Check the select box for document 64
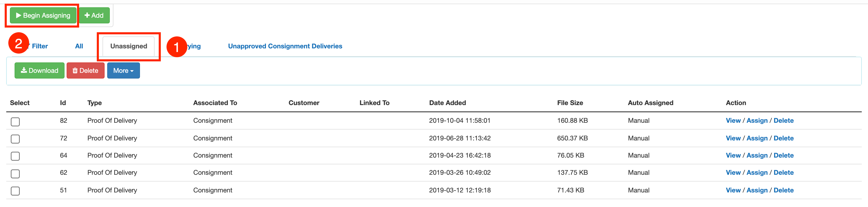 click(x=15, y=156)
